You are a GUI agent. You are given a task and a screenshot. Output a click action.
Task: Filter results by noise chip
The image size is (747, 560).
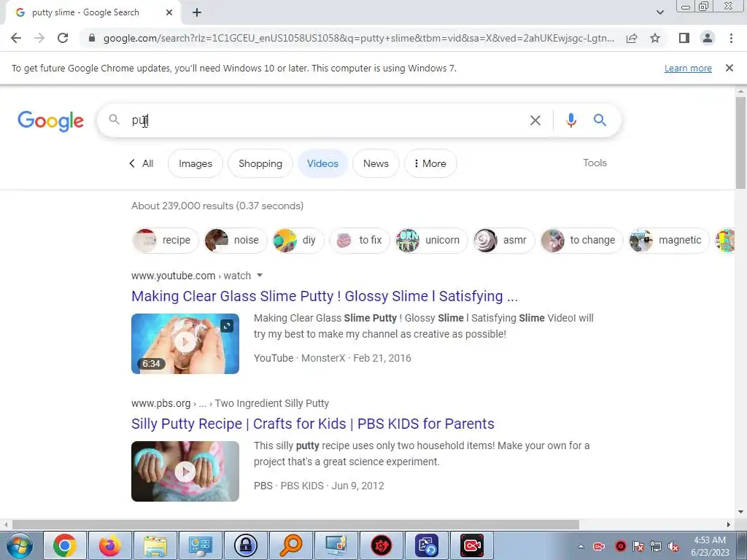236,240
